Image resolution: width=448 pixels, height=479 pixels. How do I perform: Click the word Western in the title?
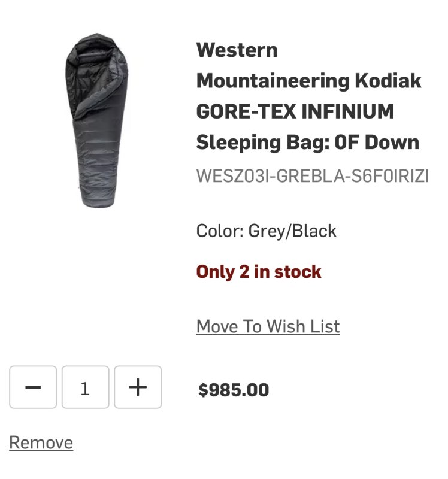pyautogui.click(x=237, y=49)
